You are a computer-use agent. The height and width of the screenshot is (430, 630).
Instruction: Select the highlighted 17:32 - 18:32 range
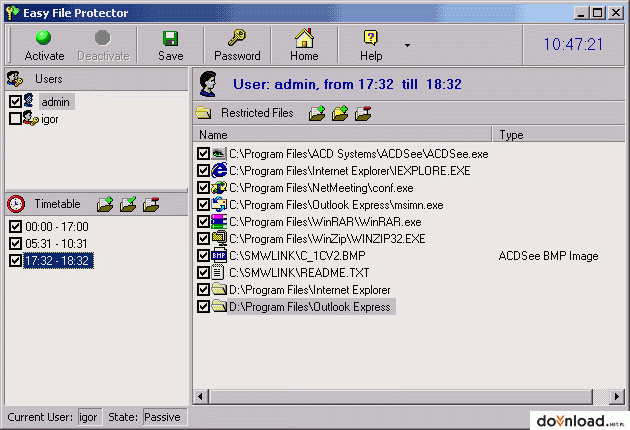[x=59, y=260]
